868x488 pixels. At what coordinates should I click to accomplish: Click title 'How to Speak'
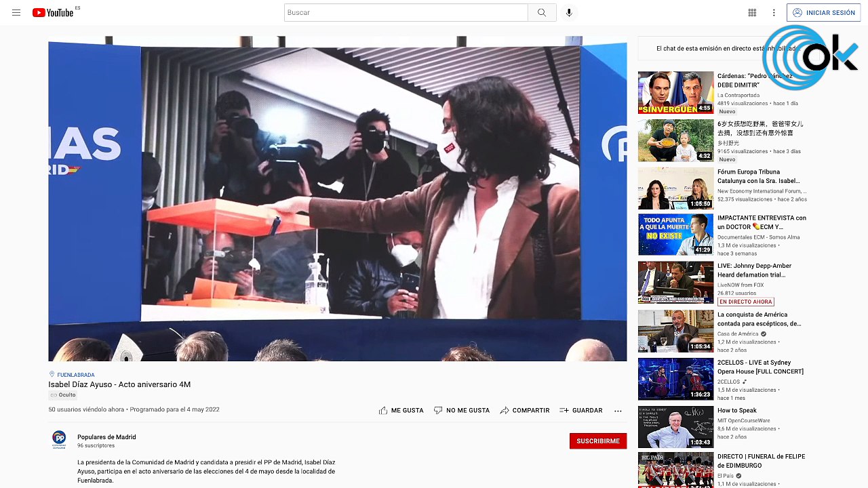pyautogui.click(x=737, y=411)
